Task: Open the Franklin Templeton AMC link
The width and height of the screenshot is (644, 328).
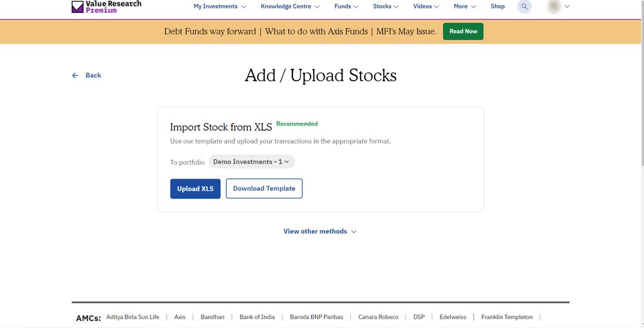Action: tap(507, 317)
